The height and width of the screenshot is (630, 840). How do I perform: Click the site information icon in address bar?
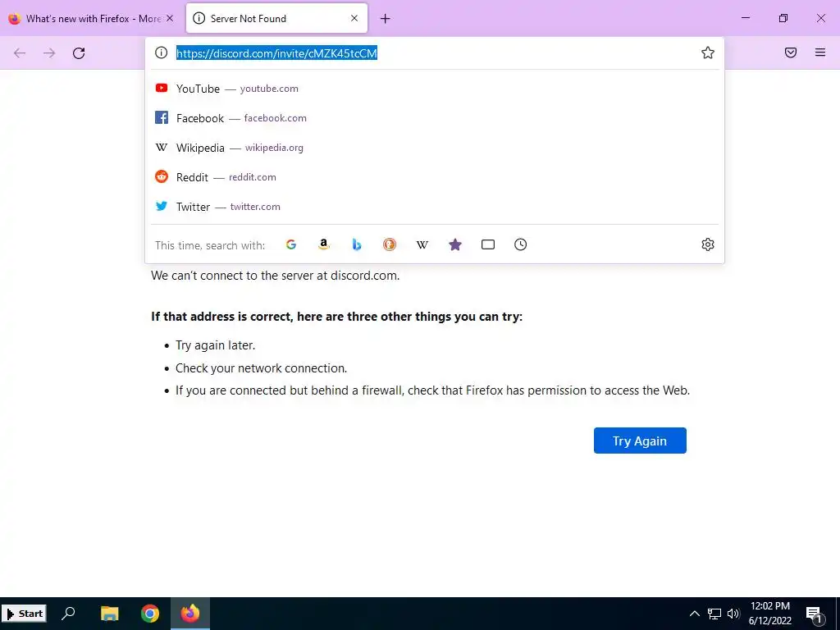point(162,52)
